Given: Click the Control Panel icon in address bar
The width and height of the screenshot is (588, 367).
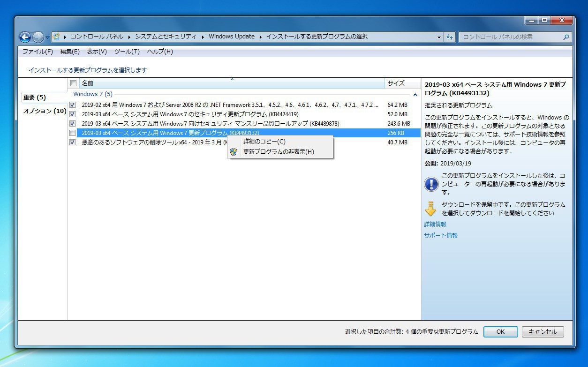Looking at the screenshot, I should (x=56, y=37).
